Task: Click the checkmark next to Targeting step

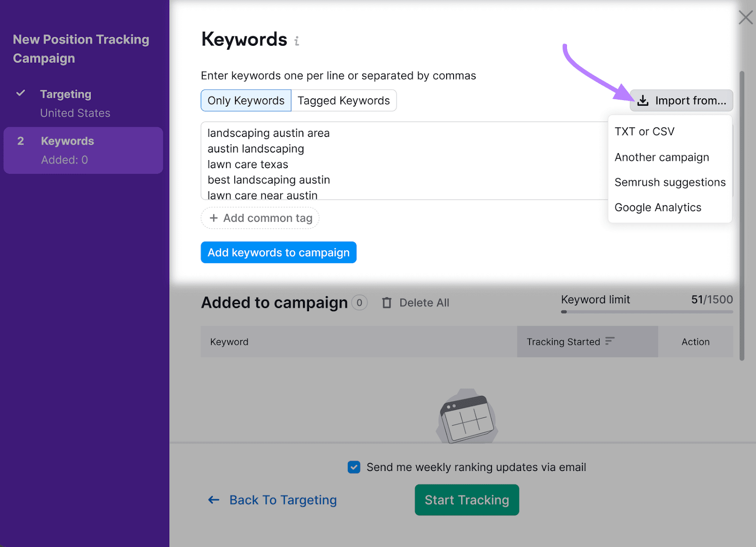Action: [x=21, y=93]
